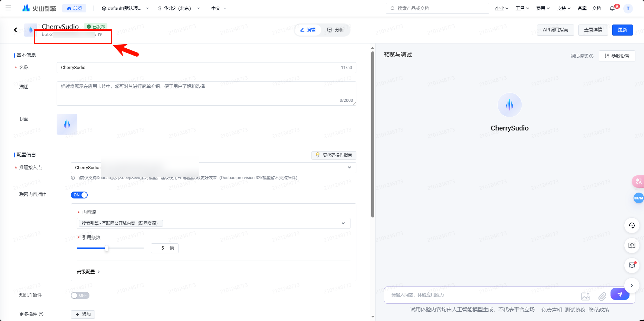
Task: Click the citation count value field
Action: point(164,248)
